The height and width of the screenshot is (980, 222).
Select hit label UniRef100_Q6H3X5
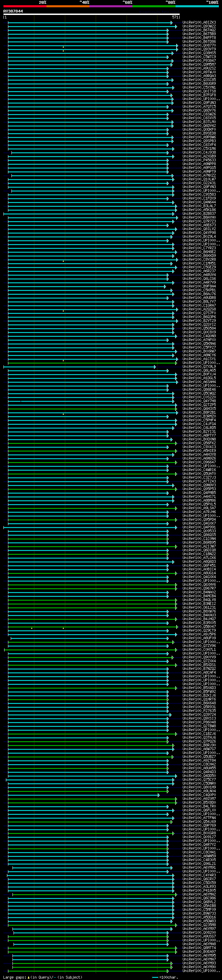[x=199, y=408]
